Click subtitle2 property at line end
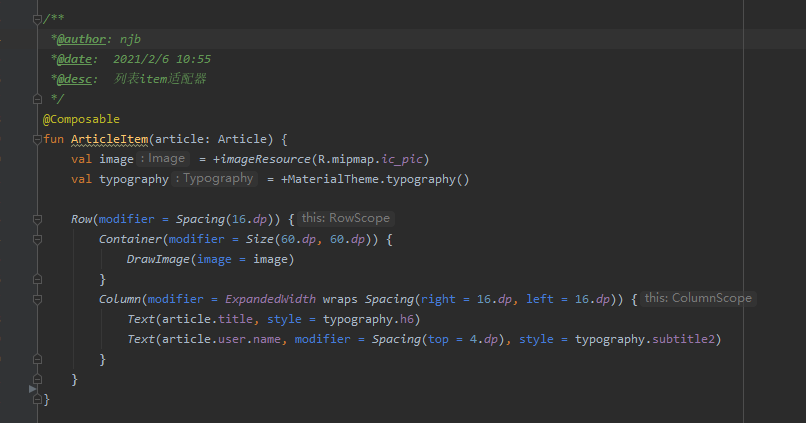Screen dimensions: 806x423 pos(684,340)
